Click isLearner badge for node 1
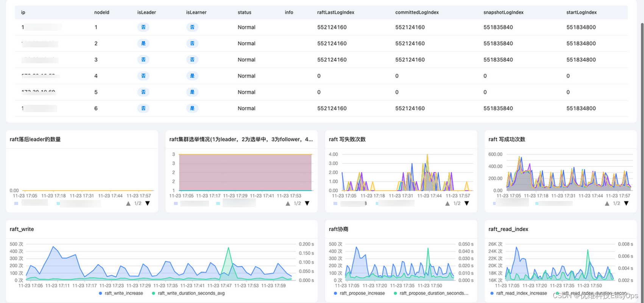The image size is (644, 303). pyautogui.click(x=192, y=27)
